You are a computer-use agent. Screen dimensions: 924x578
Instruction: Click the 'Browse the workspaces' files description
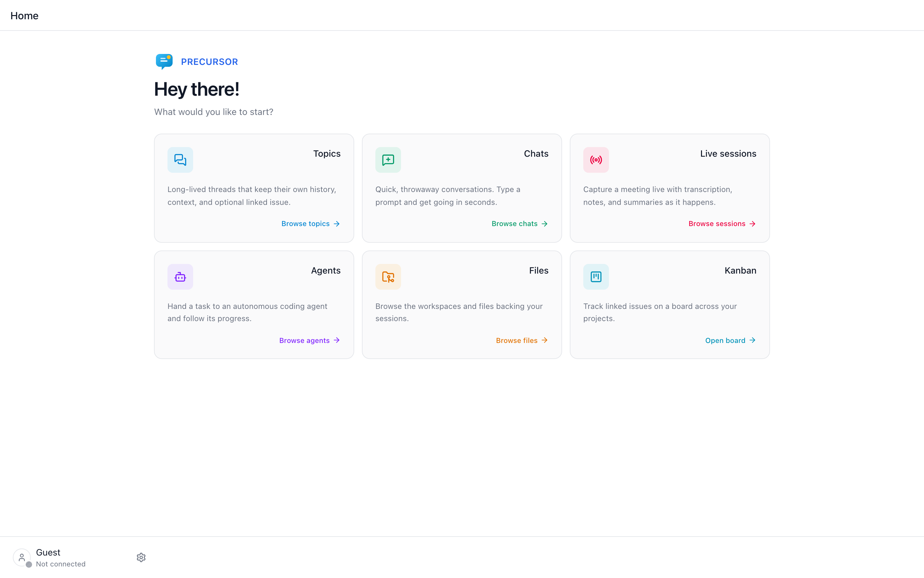[459, 312]
